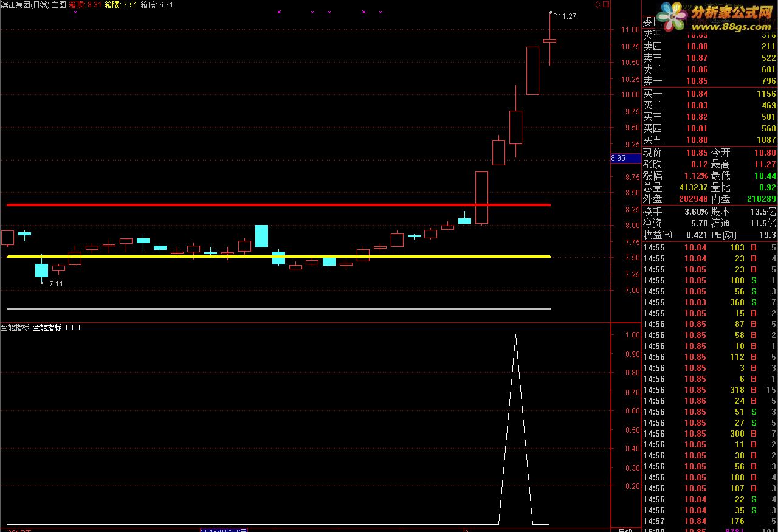Select the 买二 10.83 bid row
This screenshot has width=778, height=532.
pyautogui.click(x=709, y=105)
